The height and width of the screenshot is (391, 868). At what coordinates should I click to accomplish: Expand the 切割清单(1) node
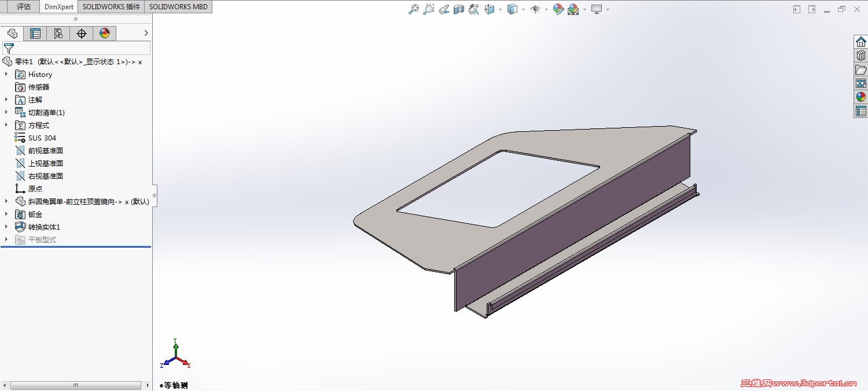[6, 112]
